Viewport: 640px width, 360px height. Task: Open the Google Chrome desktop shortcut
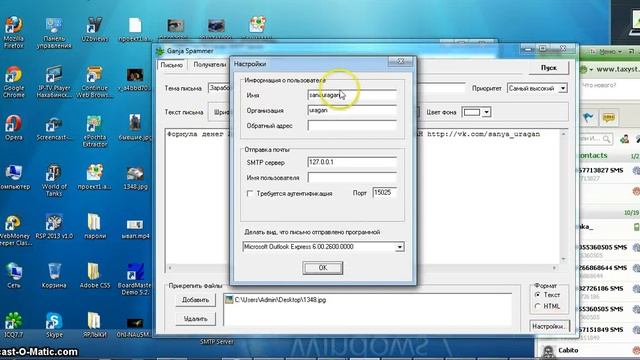click(13, 82)
